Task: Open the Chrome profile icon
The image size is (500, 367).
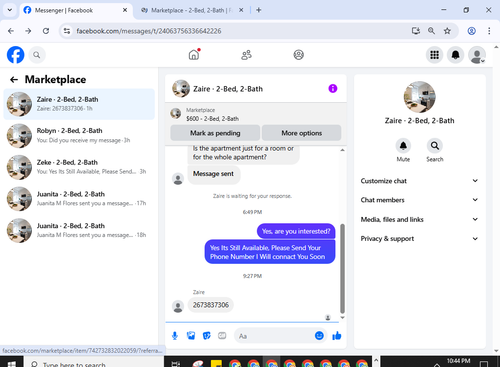Action: [x=471, y=31]
